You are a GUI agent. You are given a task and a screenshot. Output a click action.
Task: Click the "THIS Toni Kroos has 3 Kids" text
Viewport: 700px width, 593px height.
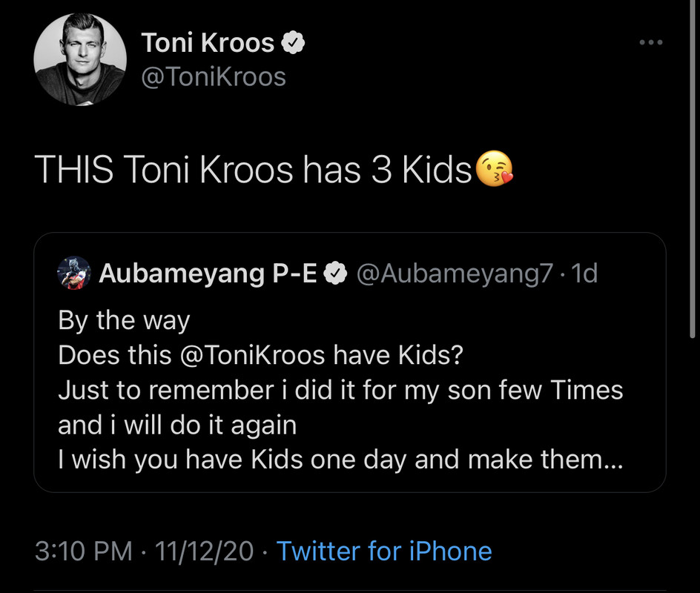click(x=254, y=171)
